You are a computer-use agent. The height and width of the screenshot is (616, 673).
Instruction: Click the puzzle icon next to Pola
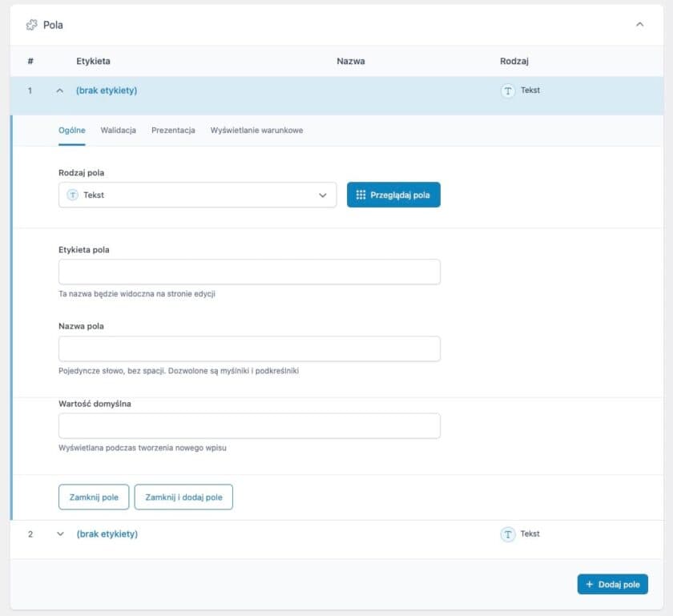pyautogui.click(x=32, y=25)
